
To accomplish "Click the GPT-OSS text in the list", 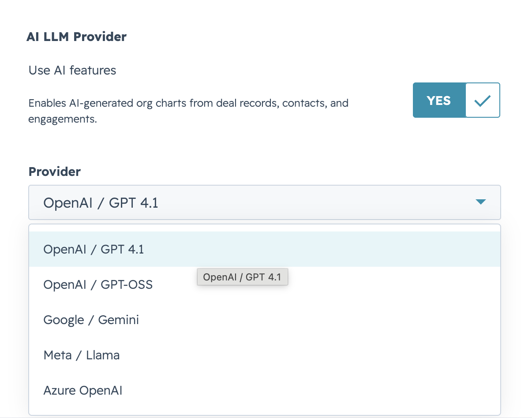I will tap(127, 284).
